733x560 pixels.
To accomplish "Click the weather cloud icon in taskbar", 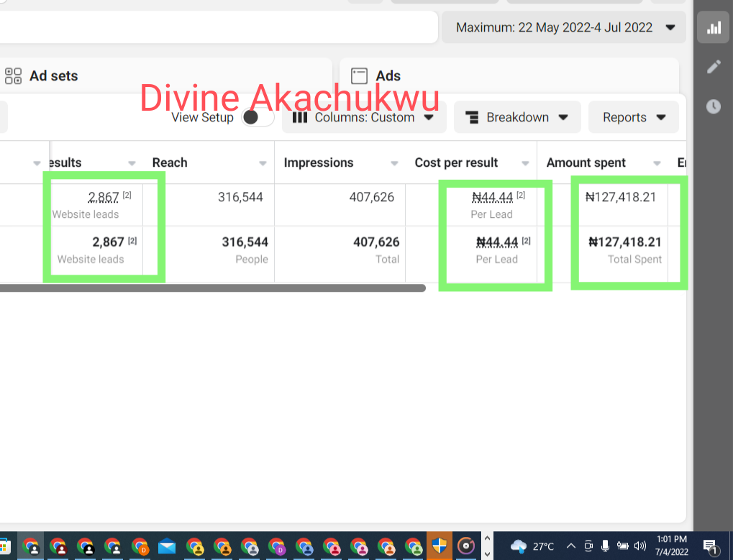I will tap(518, 546).
